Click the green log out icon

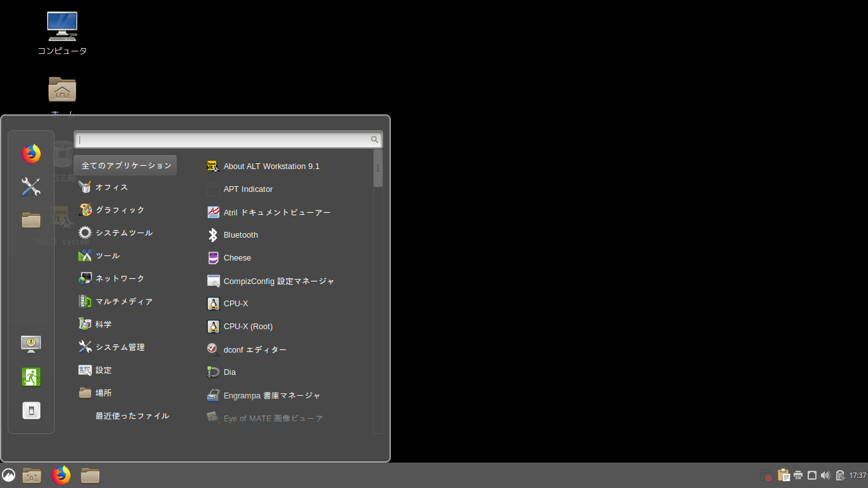click(x=31, y=377)
